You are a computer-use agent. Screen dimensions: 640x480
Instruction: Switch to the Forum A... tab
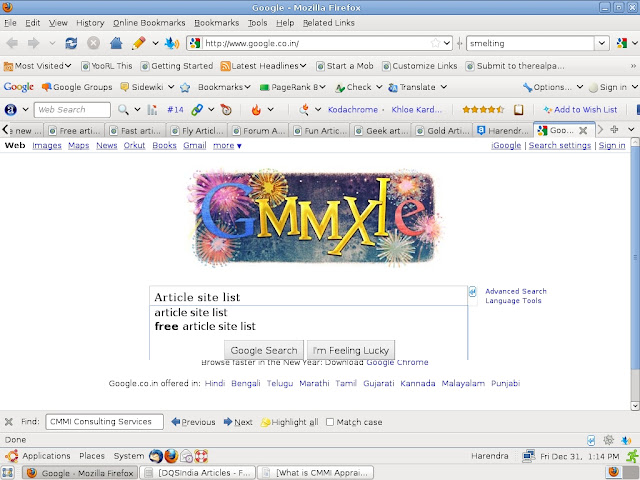coord(258,131)
